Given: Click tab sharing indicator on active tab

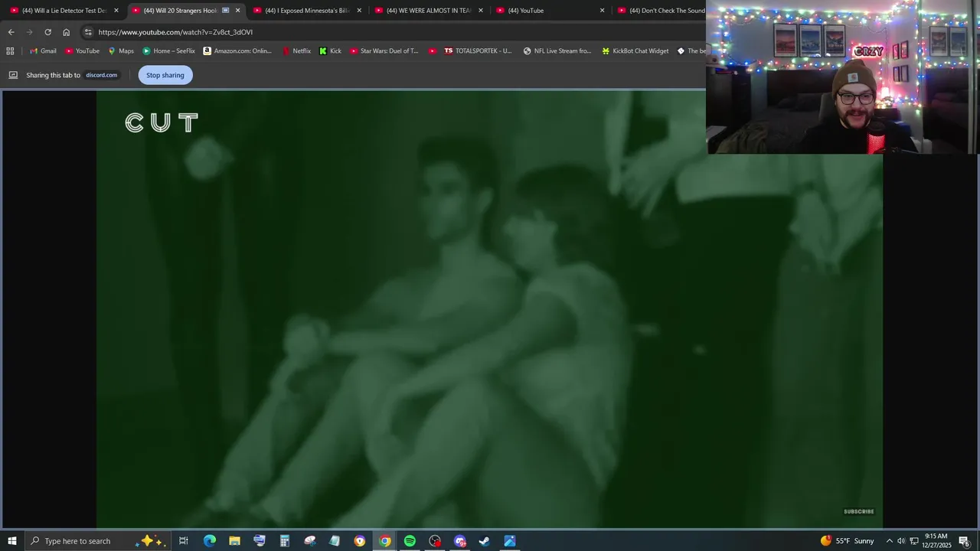Looking at the screenshot, I should coord(225,11).
